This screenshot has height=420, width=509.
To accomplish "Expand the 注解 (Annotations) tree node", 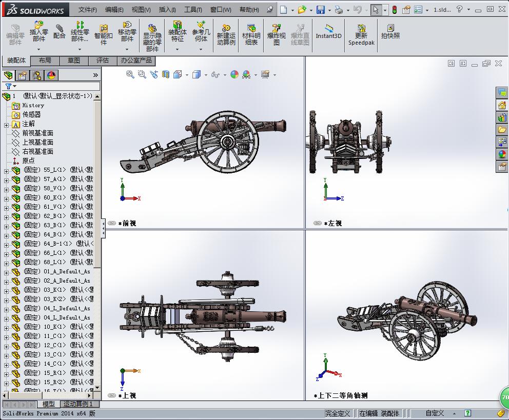I will pyautogui.click(x=6, y=124).
